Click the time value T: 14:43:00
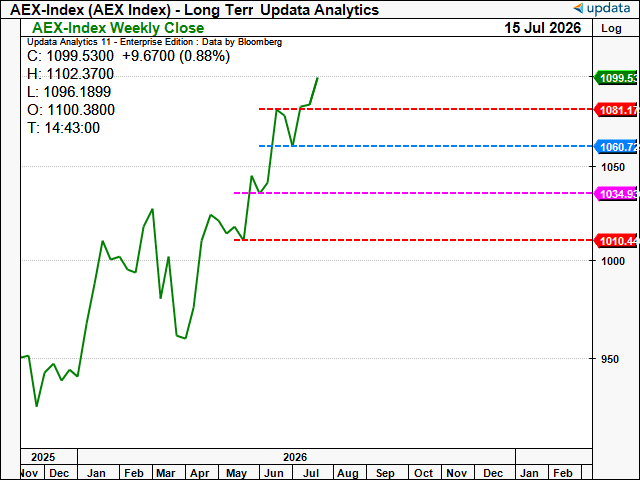Image resolution: width=640 pixels, height=480 pixels. tap(63, 128)
